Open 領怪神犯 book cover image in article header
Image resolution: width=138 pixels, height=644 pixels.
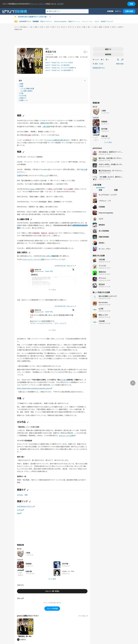tap(30, 61)
